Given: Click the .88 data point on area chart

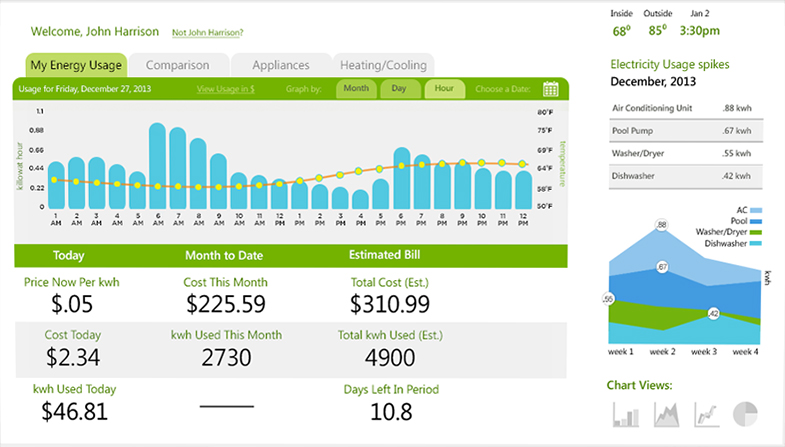Looking at the screenshot, I should click(x=661, y=224).
